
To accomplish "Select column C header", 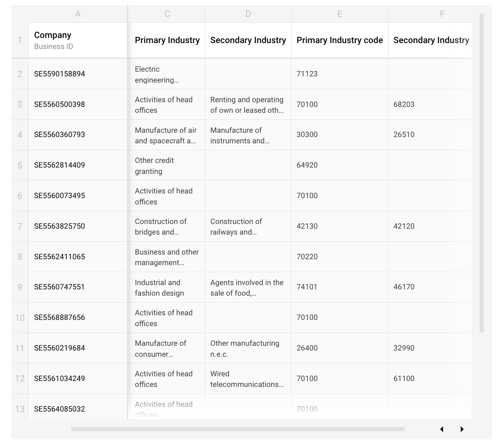I will 167,14.
